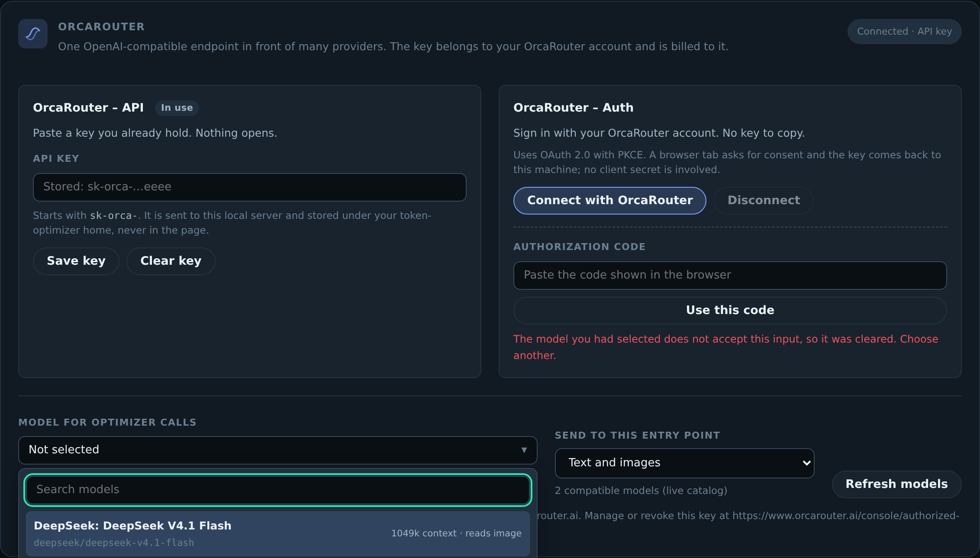Click the Connected · API key status badge
980x558 pixels.
pyautogui.click(x=904, y=32)
